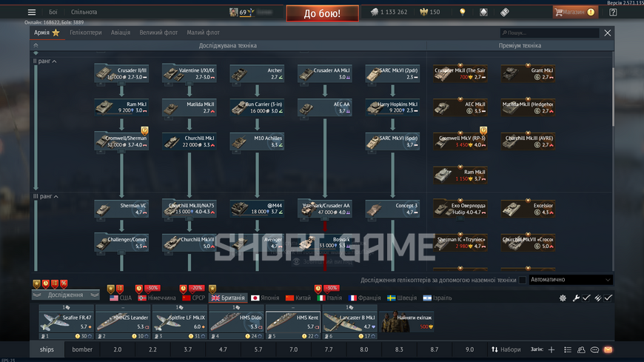Open the orange mail envelope icon
The image size is (644, 362).
point(608,349)
